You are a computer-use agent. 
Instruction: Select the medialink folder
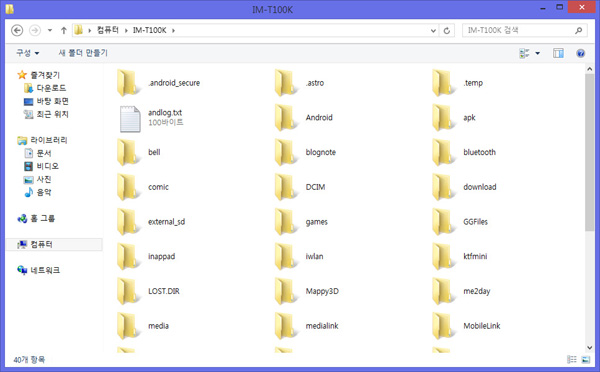(307, 326)
